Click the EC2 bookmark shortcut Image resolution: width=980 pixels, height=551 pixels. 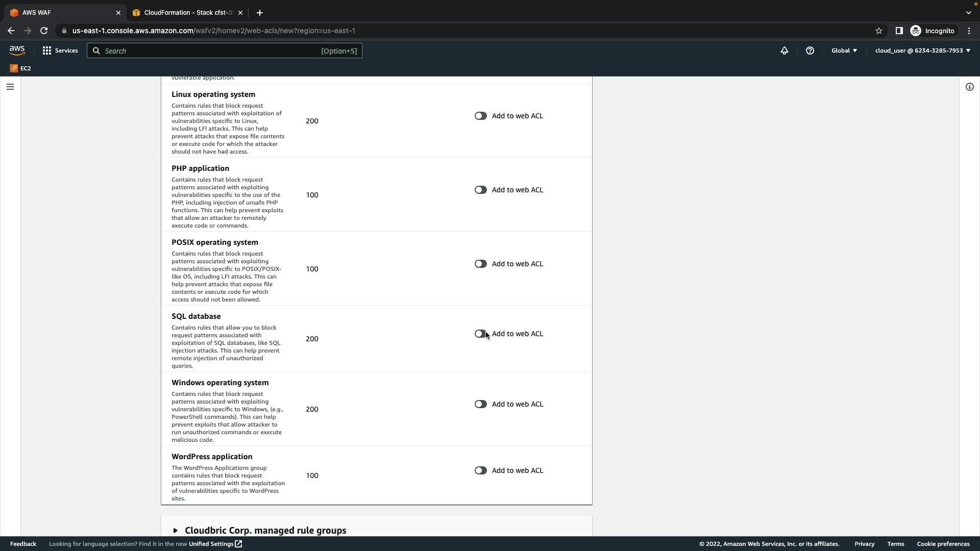[20, 68]
